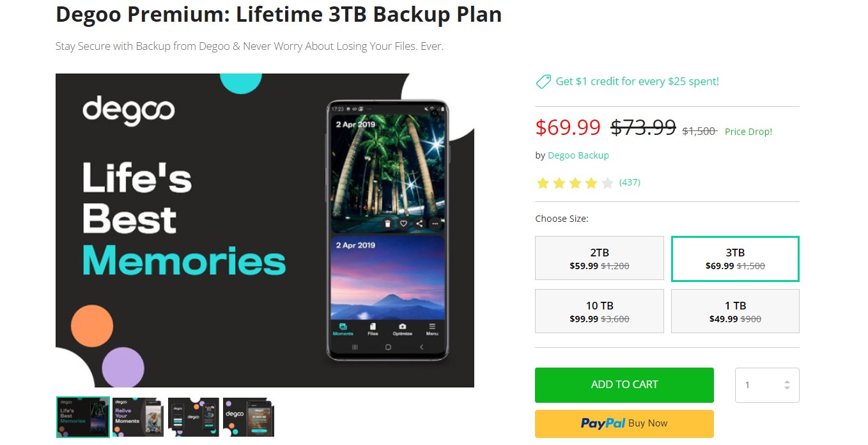Check out with PayPal Buy Now
This screenshot has width=868, height=445.
point(624,423)
